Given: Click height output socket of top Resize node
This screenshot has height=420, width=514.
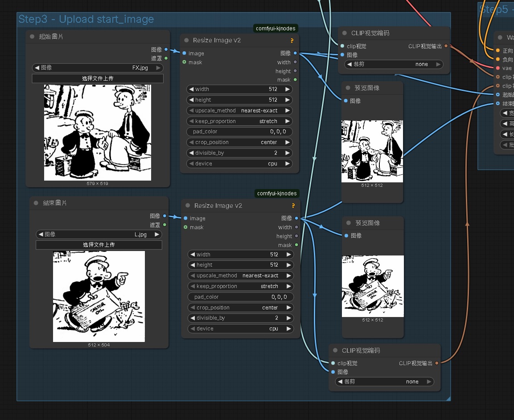Looking at the screenshot, I should (x=296, y=71).
